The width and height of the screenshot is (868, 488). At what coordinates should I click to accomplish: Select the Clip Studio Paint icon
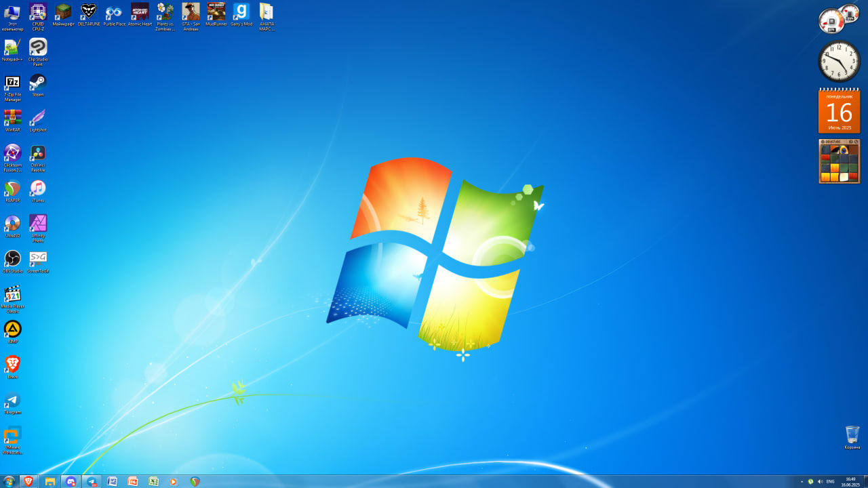[38, 52]
